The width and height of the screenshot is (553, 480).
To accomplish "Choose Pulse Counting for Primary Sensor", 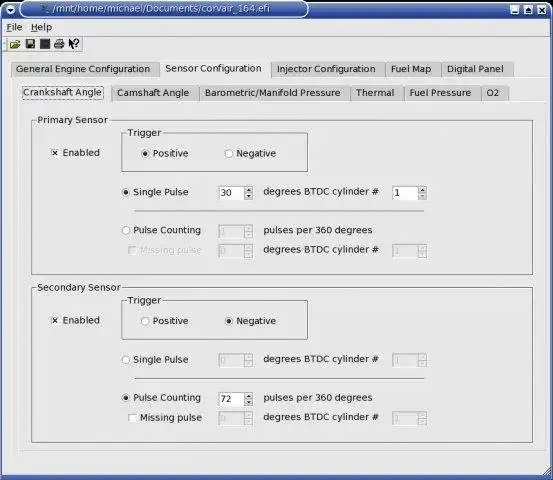I will pyautogui.click(x=126, y=230).
